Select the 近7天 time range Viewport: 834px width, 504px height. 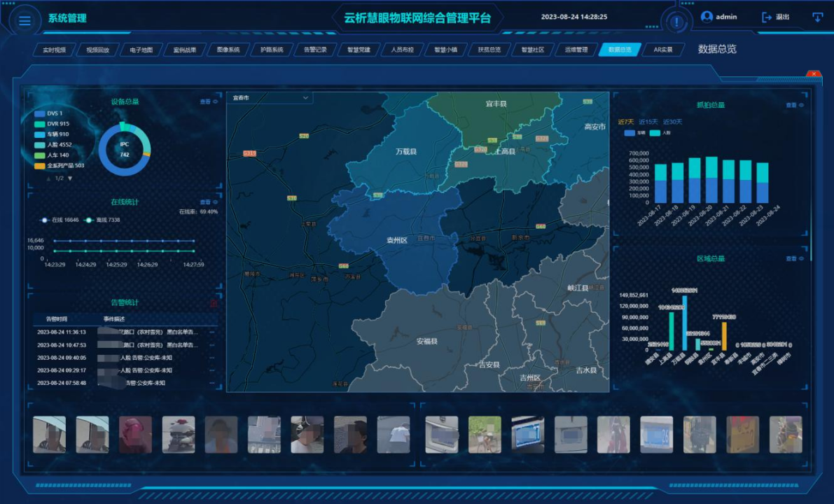point(626,122)
